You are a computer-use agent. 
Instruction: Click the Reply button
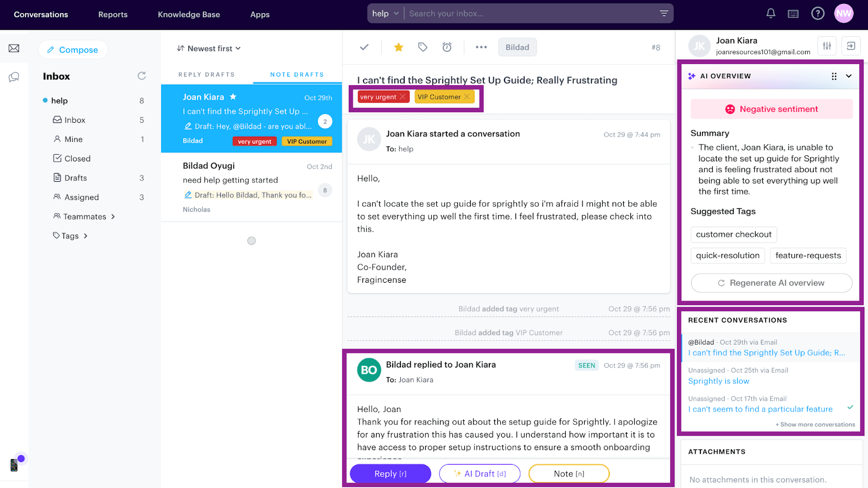coord(391,473)
